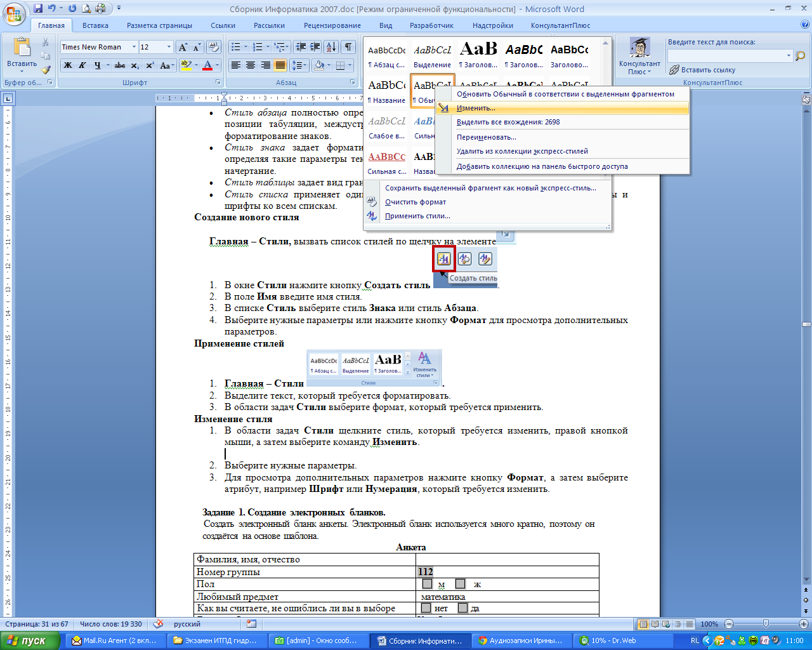Toggle bold formatting (Ж)
Viewport: 812px width, 650px height.
tap(67, 65)
